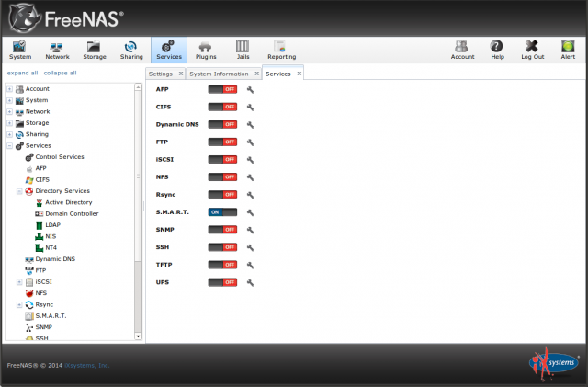The height and width of the screenshot is (387, 588).
Task: Click the expand all link
Action: click(x=22, y=73)
